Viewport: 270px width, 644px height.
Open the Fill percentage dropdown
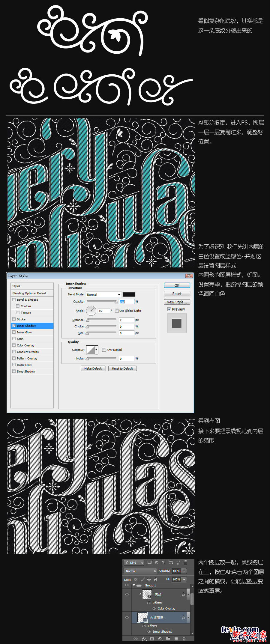coord(184,580)
